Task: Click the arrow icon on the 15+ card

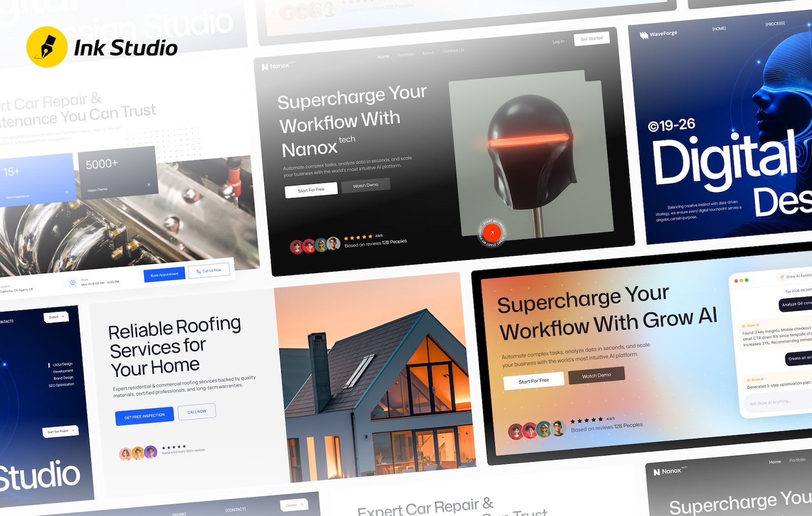Action: tap(66, 192)
